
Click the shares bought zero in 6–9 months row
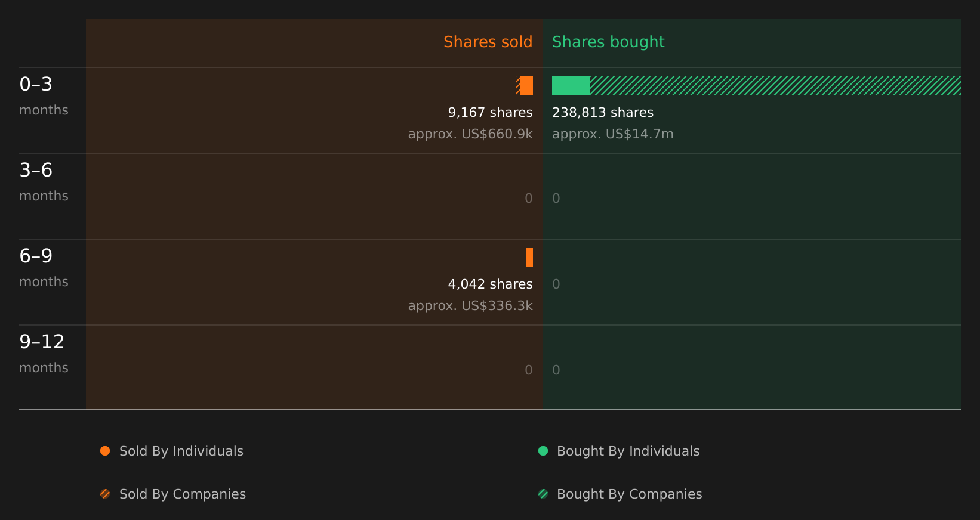pyautogui.click(x=556, y=284)
